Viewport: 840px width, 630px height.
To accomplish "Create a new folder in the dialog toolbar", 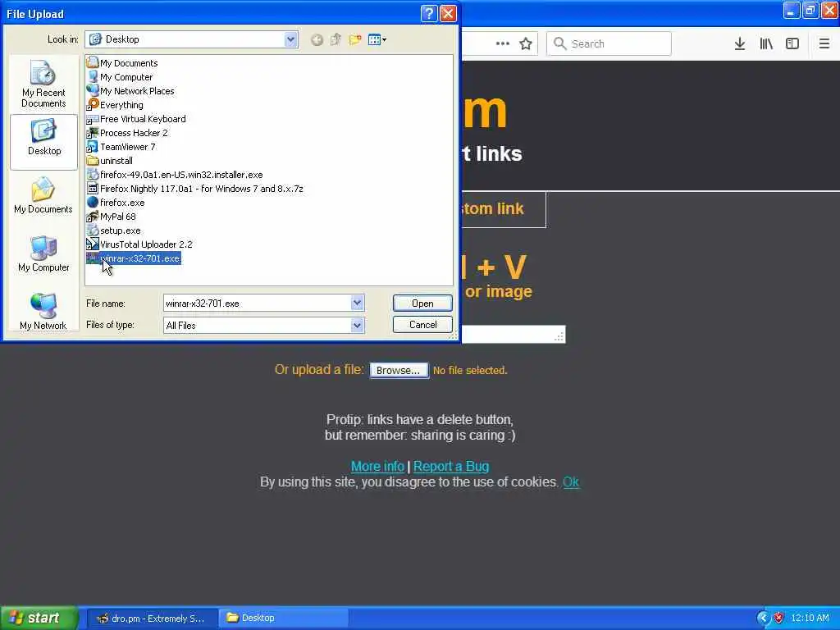I will pos(354,39).
